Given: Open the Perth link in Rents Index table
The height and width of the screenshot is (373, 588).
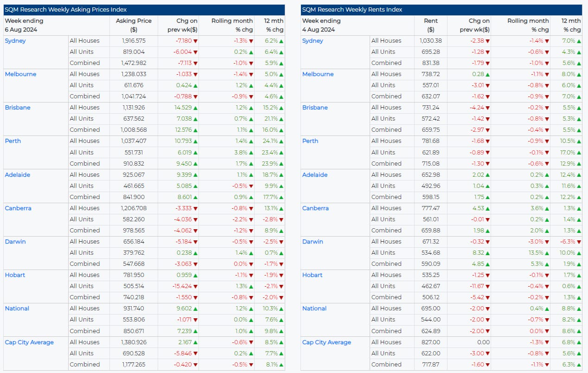Looking at the screenshot, I should (310, 141).
